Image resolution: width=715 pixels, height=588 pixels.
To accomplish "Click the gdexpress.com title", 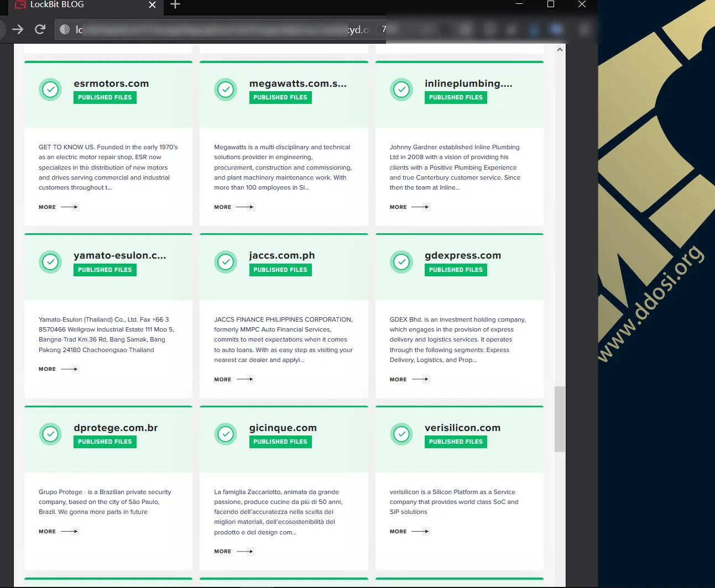I will click(x=463, y=255).
